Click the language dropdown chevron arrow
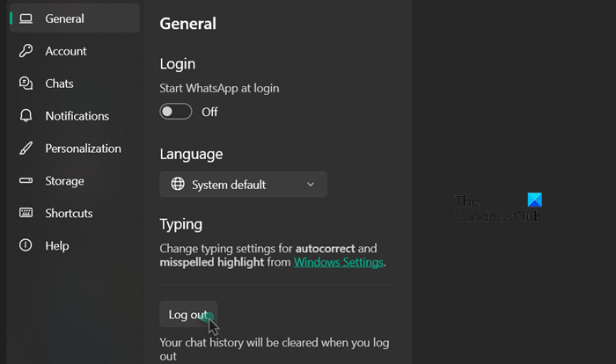Image resolution: width=616 pixels, height=364 pixels. pyautogui.click(x=310, y=185)
